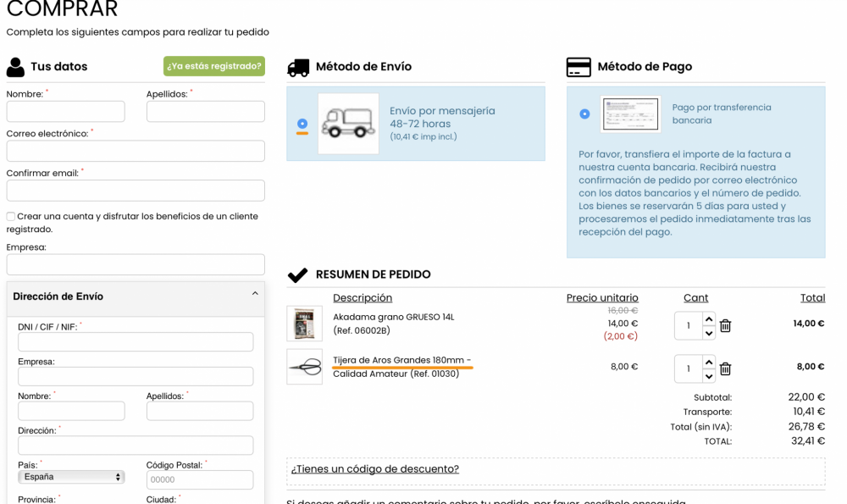
Task: Click the Subtotal value 22,00 €
Action: coord(806,397)
